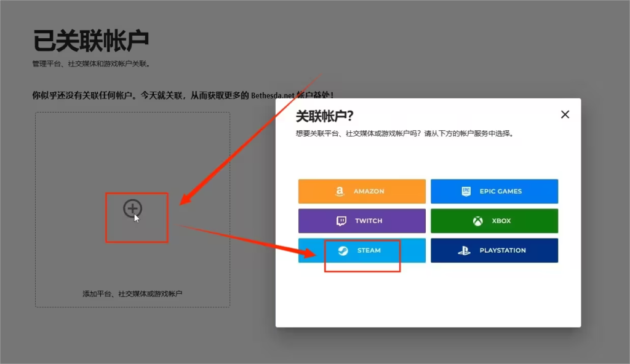Click the '已关联帐户' page heading
Viewport: 630px width, 364px height.
[91, 41]
